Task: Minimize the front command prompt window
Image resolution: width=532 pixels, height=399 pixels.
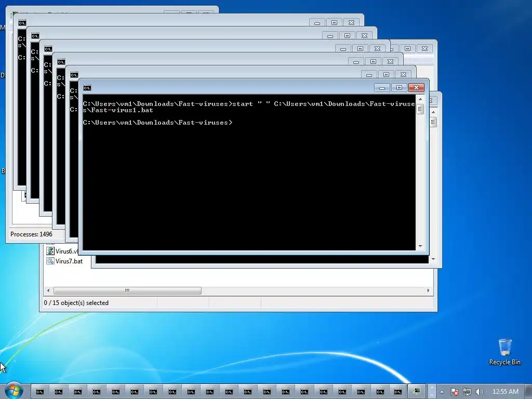Action: pyautogui.click(x=382, y=88)
